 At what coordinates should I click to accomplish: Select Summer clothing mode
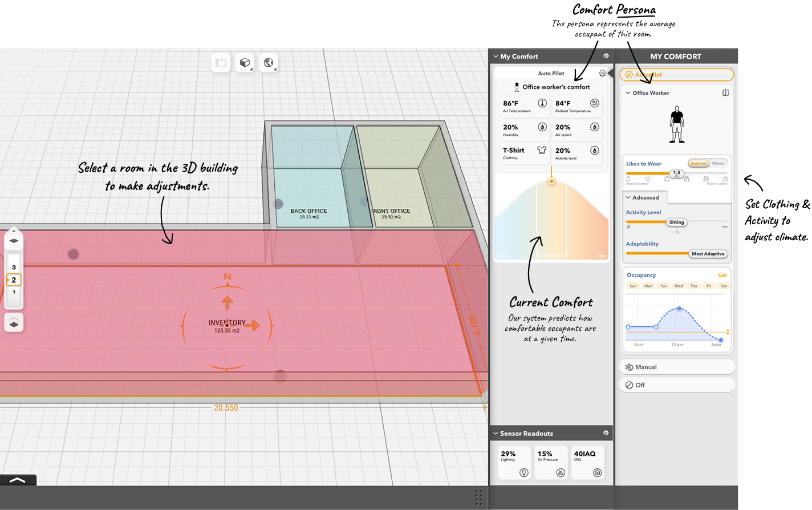pyautogui.click(x=699, y=163)
